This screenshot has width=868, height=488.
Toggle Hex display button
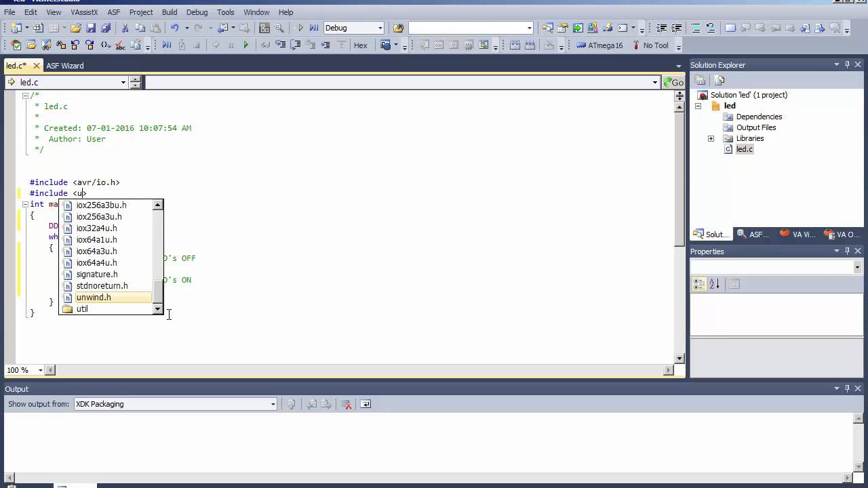361,45
